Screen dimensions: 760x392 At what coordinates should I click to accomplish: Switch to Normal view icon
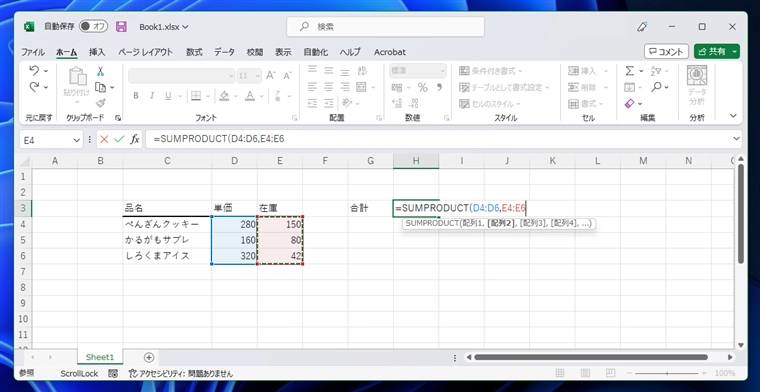coord(560,373)
